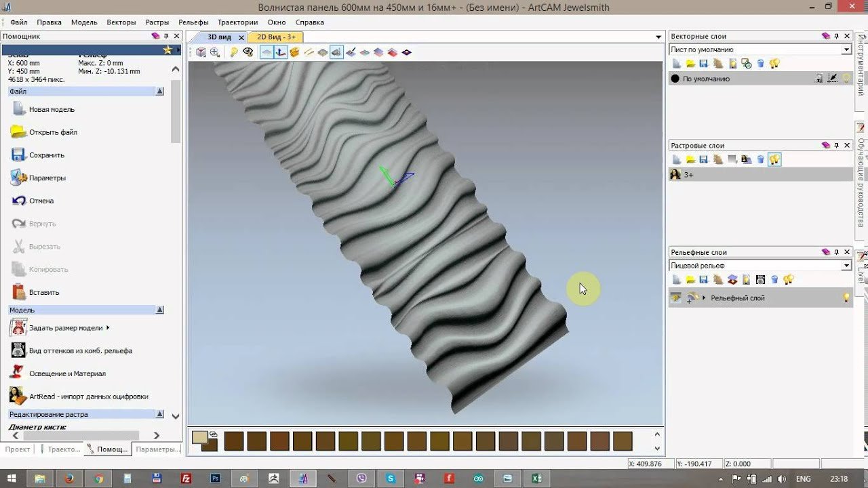Image resolution: width=868 pixels, height=488 pixels.
Task: Open the Лицевой рельеф dropdown
Action: [846, 266]
